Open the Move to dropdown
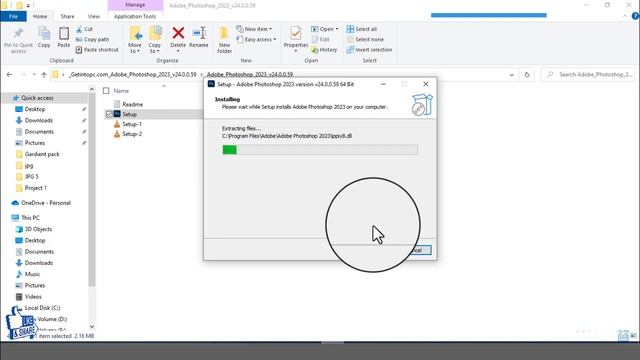640x360 pixels. click(x=135, y=48)
